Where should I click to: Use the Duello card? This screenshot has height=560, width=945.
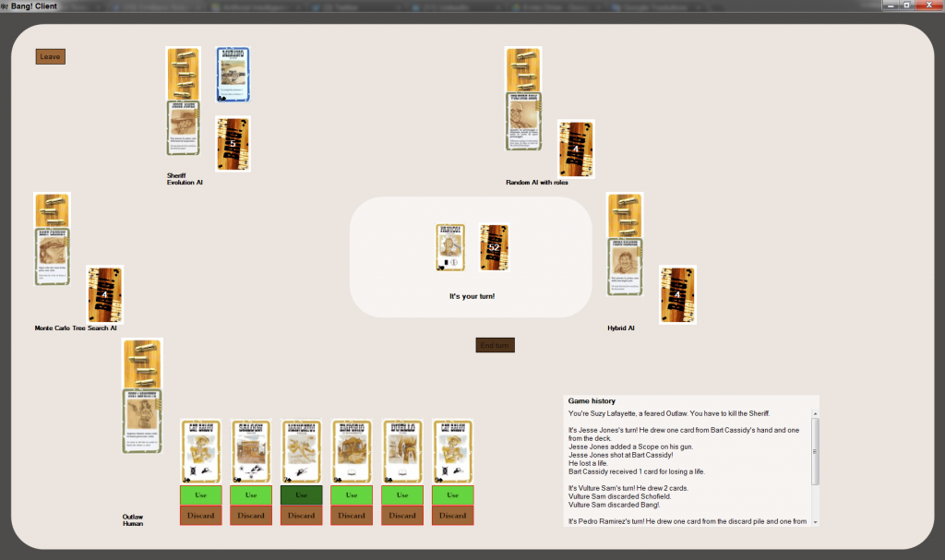point(402,494)
